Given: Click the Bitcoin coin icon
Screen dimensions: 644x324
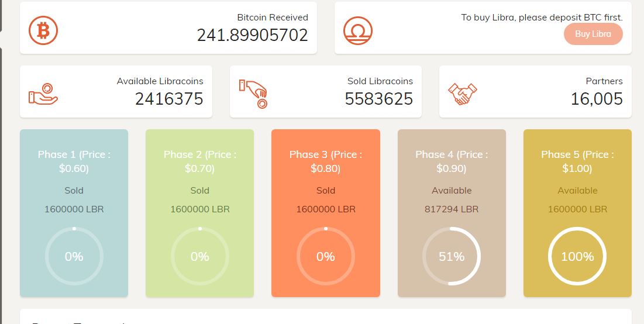Looking at the screenshot, I should click(43, 30).
